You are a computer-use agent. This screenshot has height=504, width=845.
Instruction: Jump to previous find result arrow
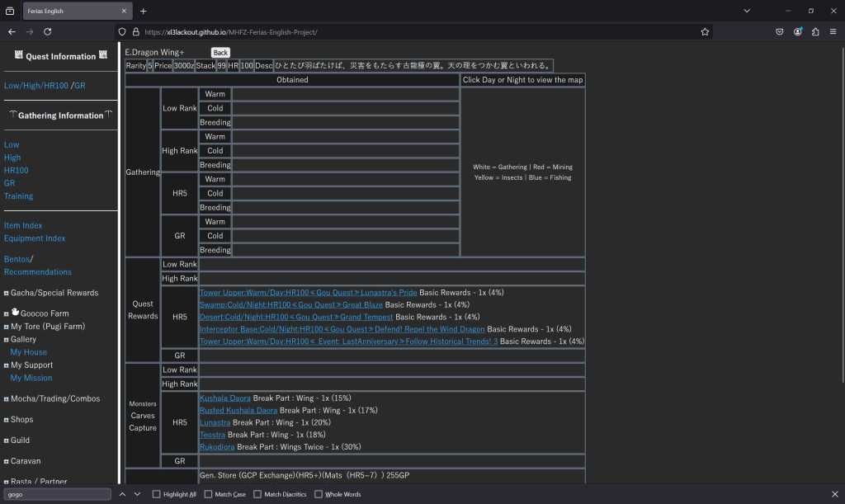[122, 494]
